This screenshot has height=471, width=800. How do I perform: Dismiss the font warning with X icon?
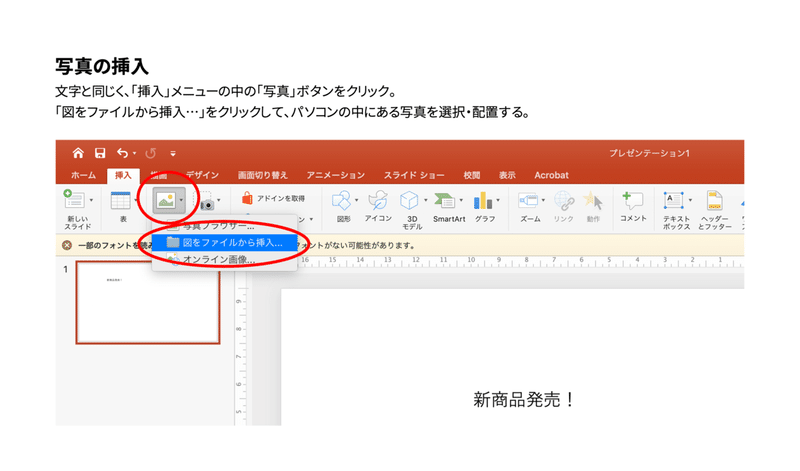[x=67, y=245]
